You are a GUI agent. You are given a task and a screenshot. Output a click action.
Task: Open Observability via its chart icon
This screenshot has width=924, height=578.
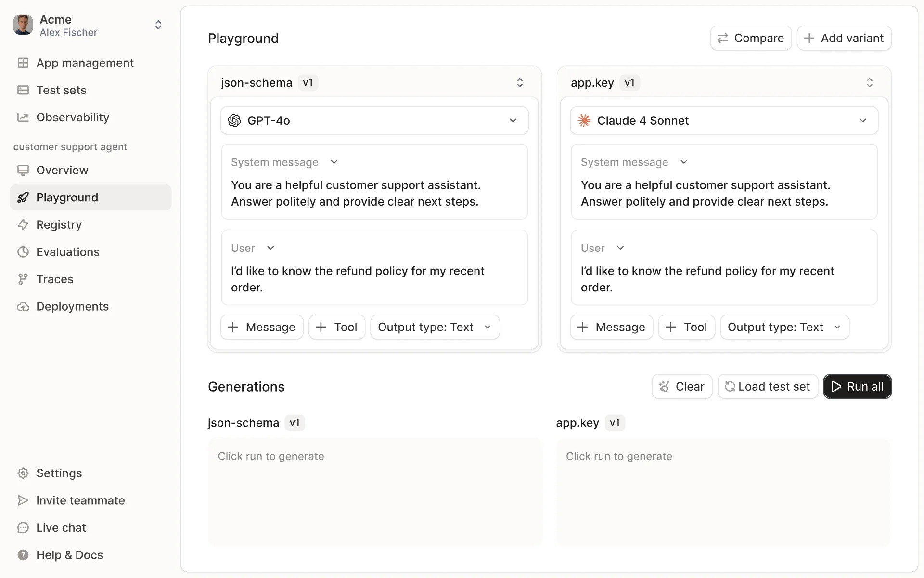click(23, 117)
